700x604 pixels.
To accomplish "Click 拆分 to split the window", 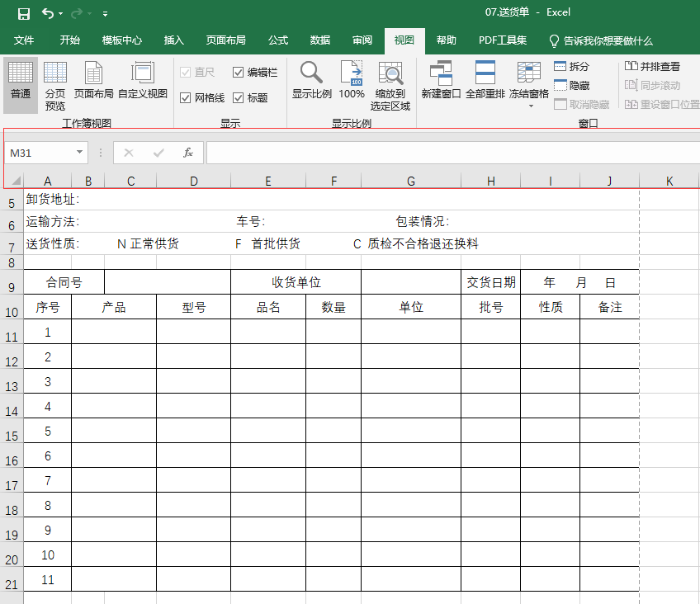I will [572, 66].
